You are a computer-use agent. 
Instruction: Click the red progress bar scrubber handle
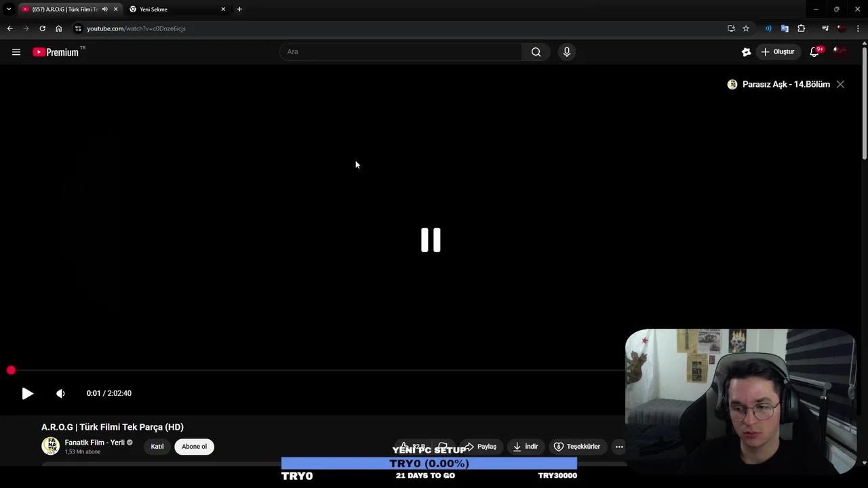(x=11, y=370)
